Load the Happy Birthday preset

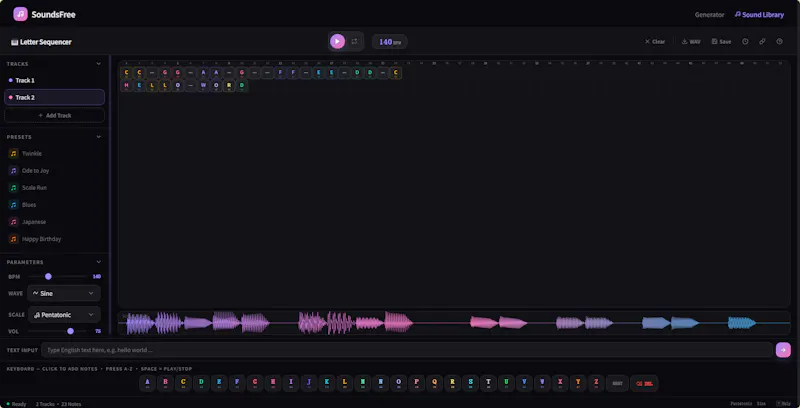pos(55,239)
